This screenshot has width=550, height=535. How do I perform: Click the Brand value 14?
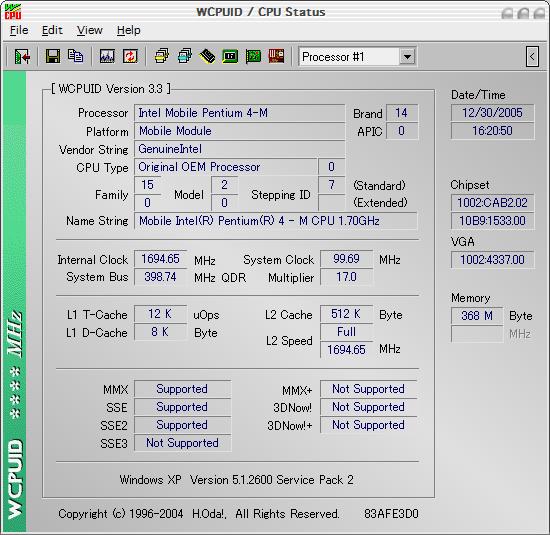[x=402, y=113]
